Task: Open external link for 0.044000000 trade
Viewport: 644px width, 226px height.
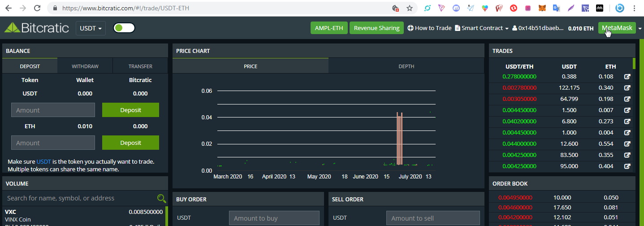Action: coord(627,144)
